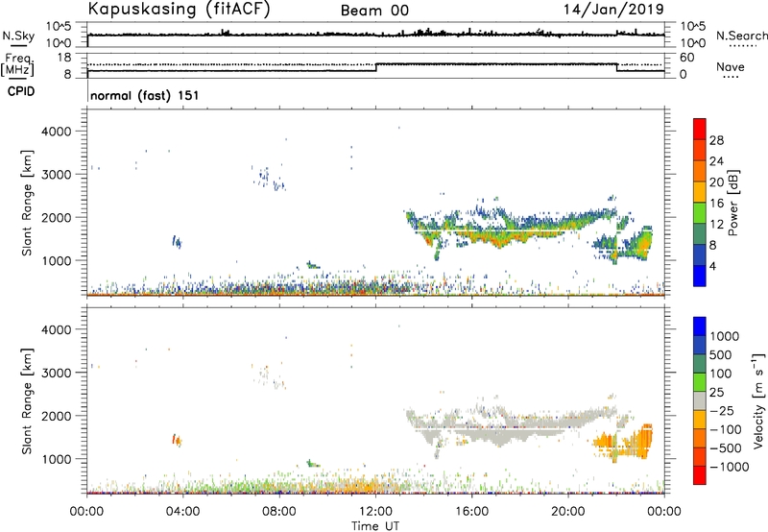Screen dimensions: 768x532
Task: Click the 'Kapuskasing (fitACF)' title text
Action: (x=179, y=9)
